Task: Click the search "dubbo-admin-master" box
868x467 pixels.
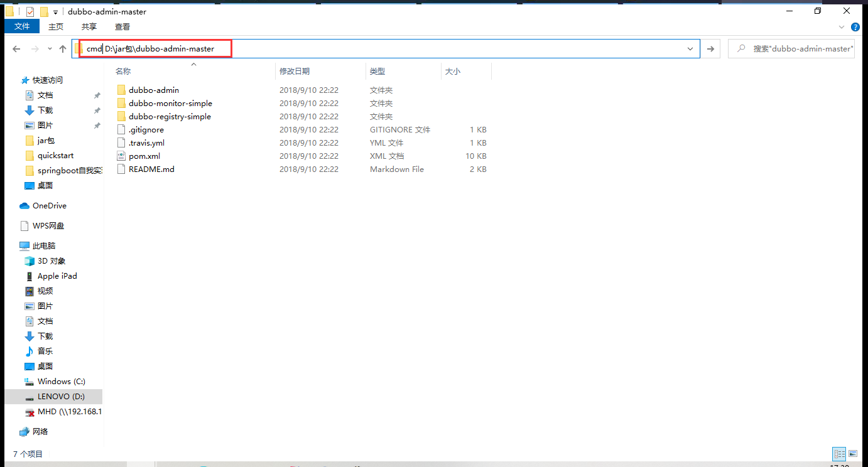Action: pyautogui.click(x=791, y=48)
